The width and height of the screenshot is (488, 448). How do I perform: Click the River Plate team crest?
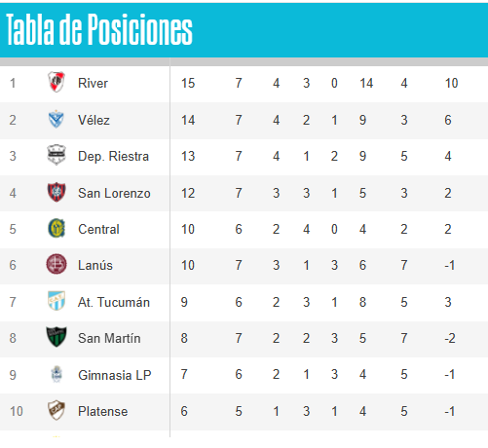pos(56,82)
